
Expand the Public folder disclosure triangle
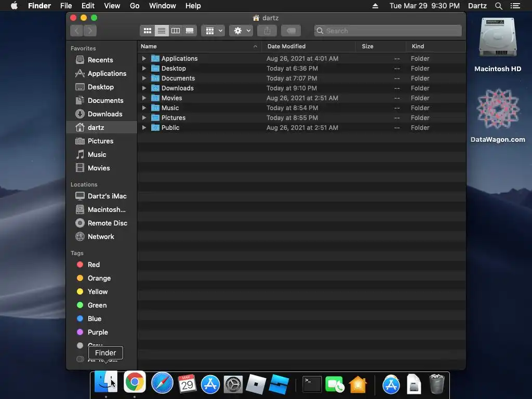click(144, 128)
